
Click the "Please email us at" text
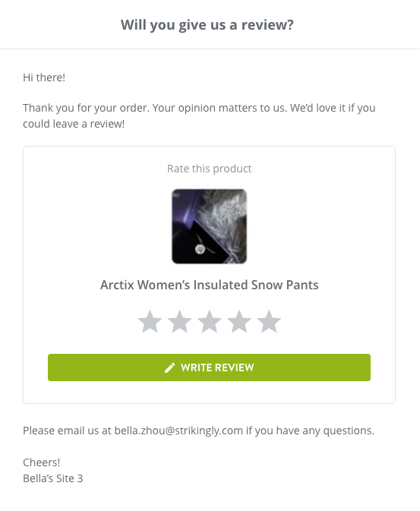click(67, 431)
